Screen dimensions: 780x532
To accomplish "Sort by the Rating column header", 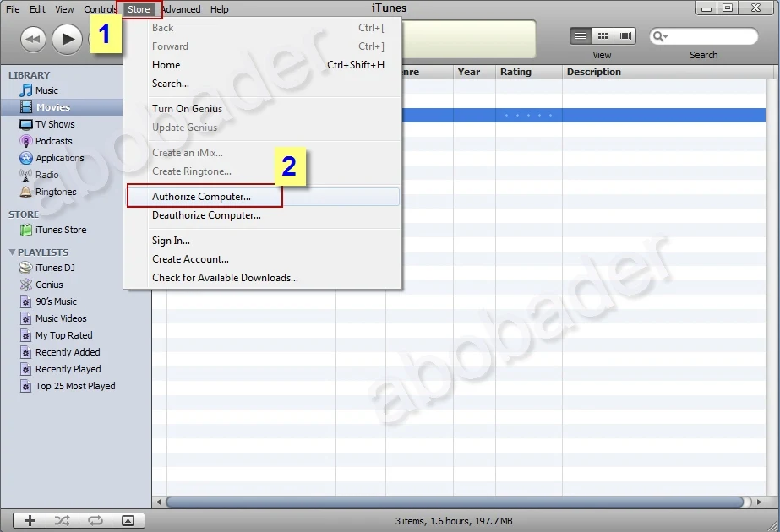I will click(529, 72).
